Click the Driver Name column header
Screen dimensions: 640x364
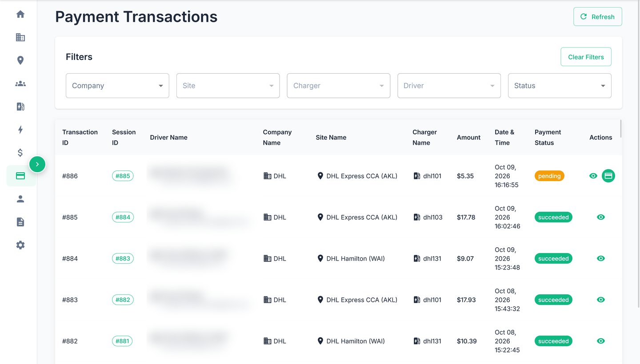[x=169, y=137]
